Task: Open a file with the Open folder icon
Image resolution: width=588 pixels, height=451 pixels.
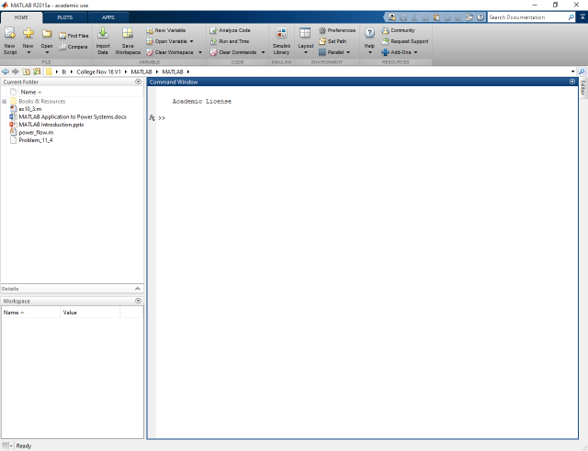Action: tap(46, 41)
